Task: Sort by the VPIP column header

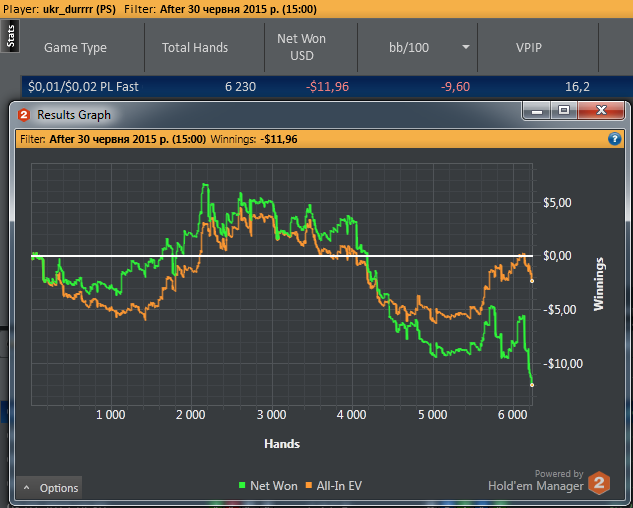Action: point(528,48)
